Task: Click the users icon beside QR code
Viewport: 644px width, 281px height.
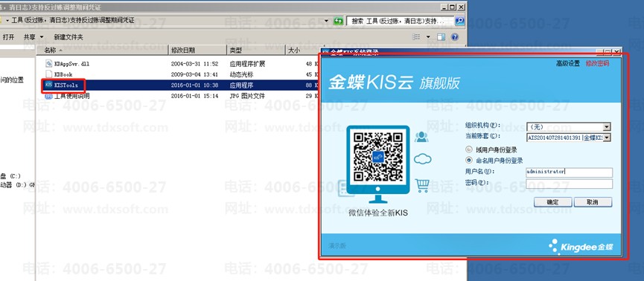Action: pyautogui.click(x=421, y=137)
